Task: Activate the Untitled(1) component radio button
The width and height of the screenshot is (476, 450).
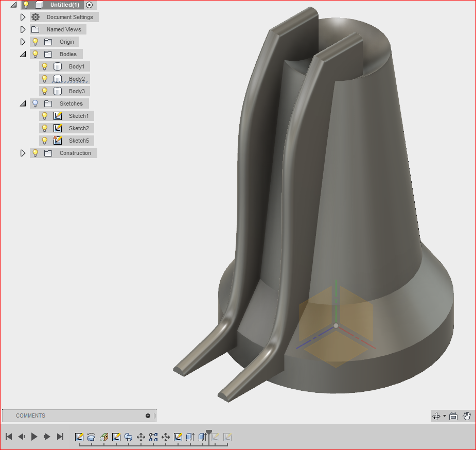Action: coord(89,5)
